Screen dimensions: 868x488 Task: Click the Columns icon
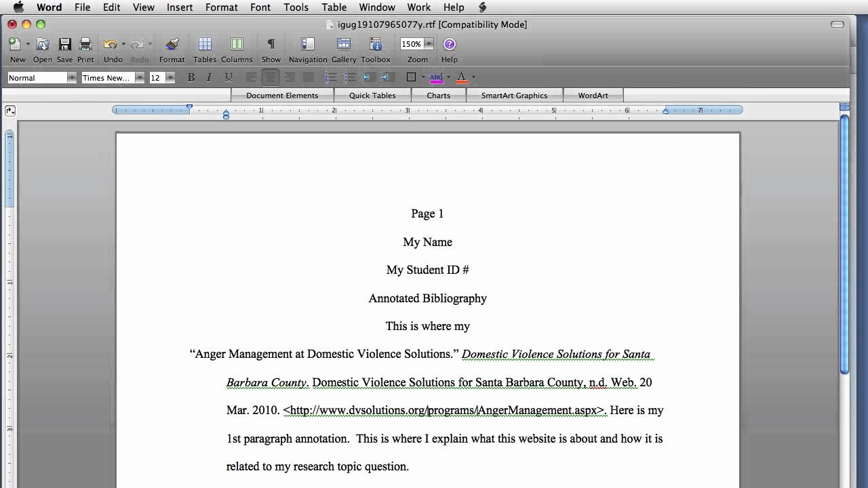(237, 45)
